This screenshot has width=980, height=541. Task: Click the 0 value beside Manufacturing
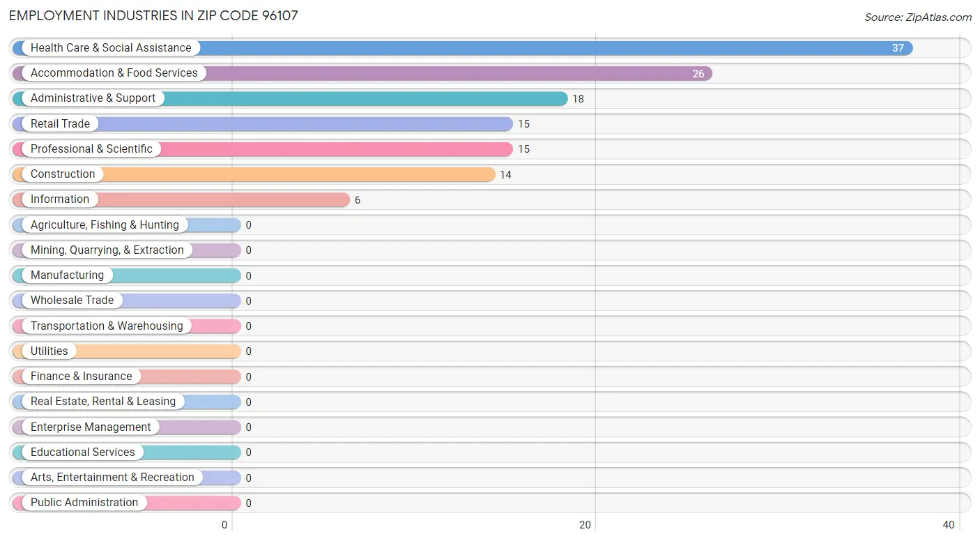248,275
